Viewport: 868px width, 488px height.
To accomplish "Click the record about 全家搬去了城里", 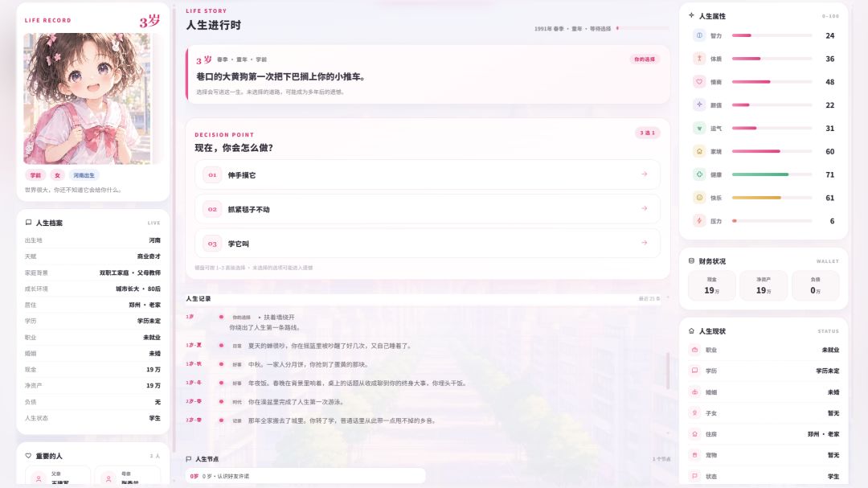I will click(x=424, y=420).
